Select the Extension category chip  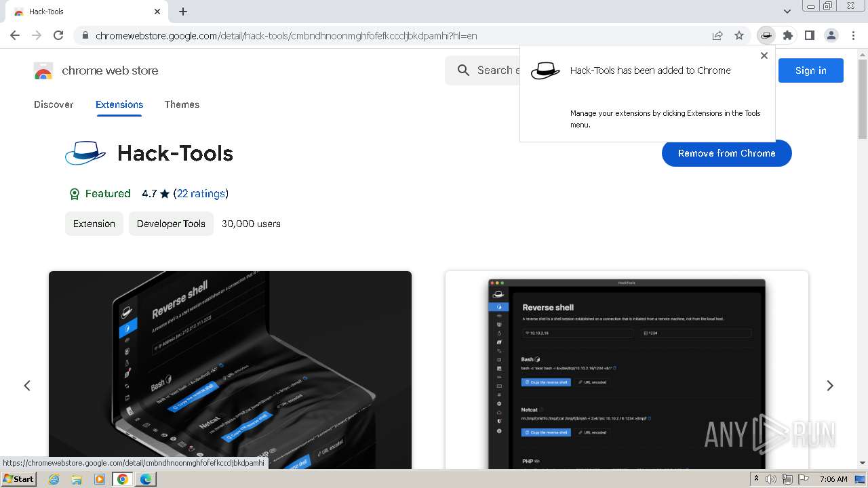[94, 224]
